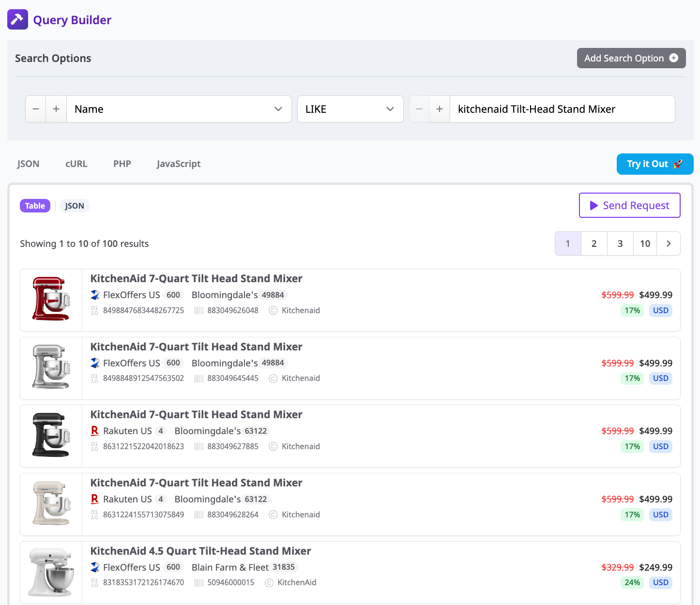The image size is (700, 605).
Task: Open the silver KitchenAid mixer thumbnail
Action: click(x=51, y=367)
